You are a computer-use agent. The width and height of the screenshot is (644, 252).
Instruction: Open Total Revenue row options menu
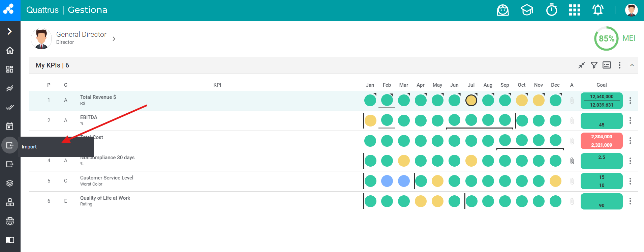point(630,101)
